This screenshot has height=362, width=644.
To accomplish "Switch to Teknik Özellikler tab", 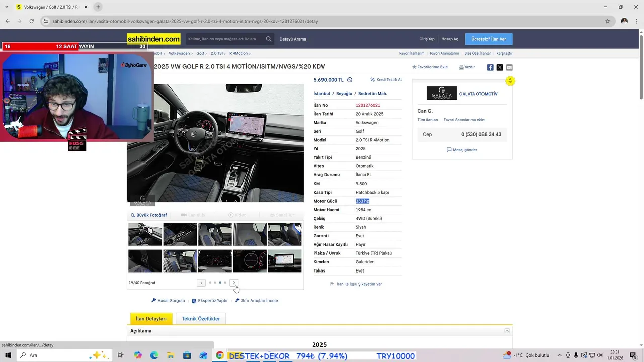I will [201, 319].
